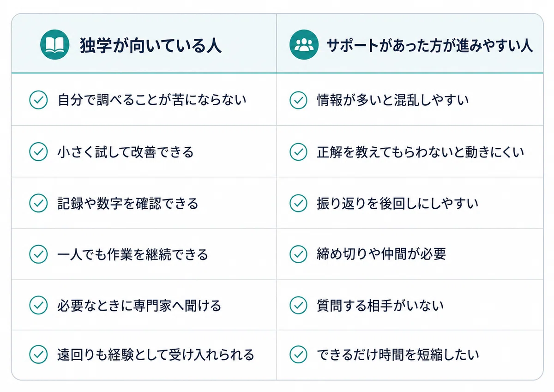This screenshot has width=554, height=392.
Task: Click checkmark beside 必要なときに専門家へ聞ける
Action: coord(38,305)
